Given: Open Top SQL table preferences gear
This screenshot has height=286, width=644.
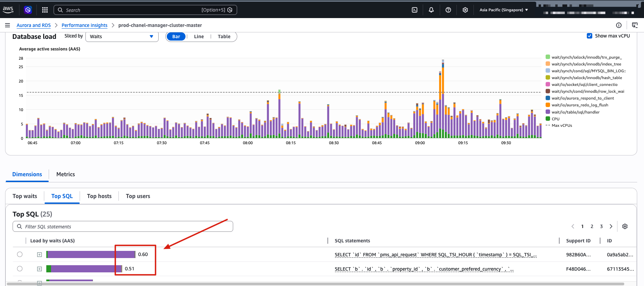Looking at the screenshot, I should (625, 226).
